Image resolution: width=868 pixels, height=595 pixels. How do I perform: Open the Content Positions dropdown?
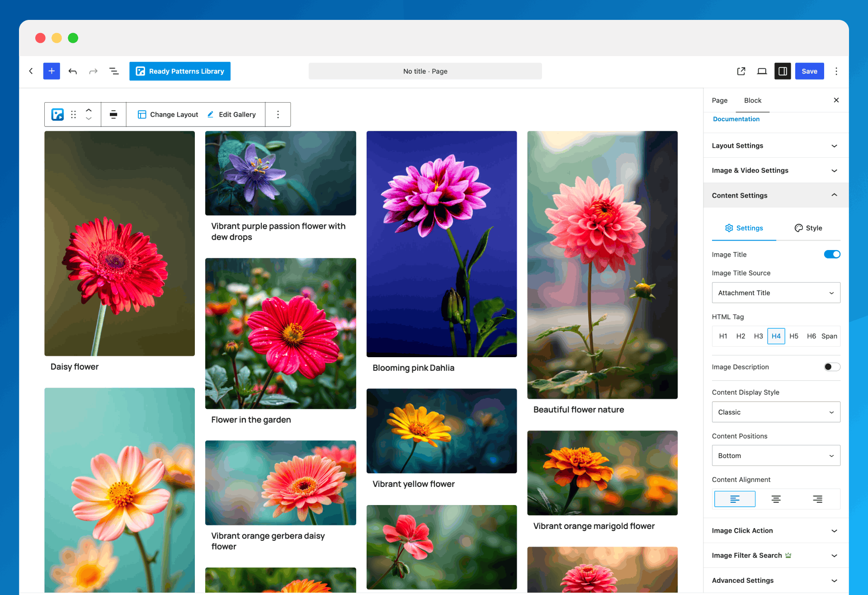point(776,455)
